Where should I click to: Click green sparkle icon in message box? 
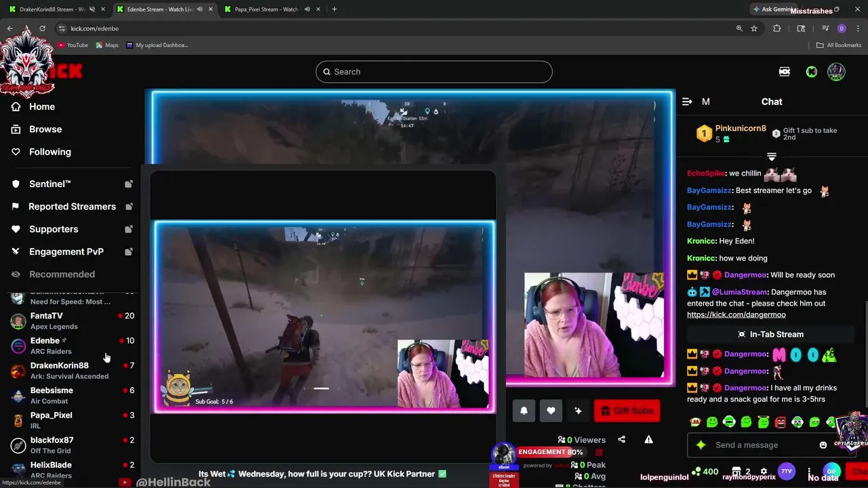701,445
